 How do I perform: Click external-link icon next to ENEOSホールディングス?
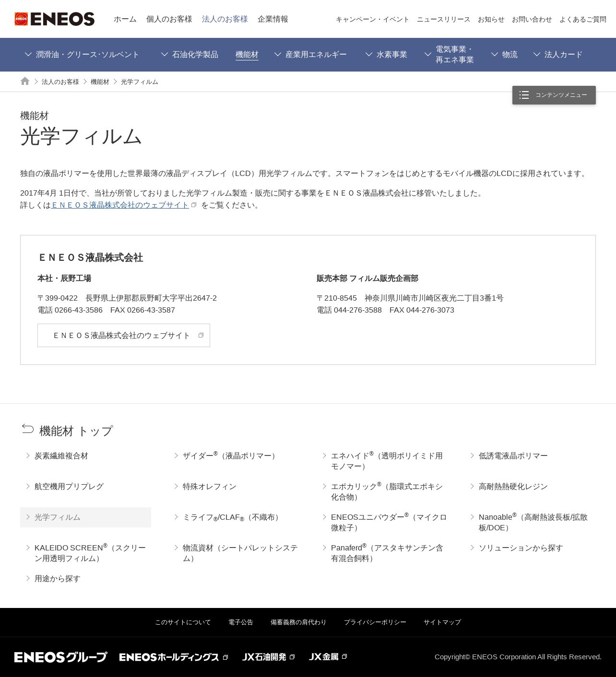(x=225, y=657)
